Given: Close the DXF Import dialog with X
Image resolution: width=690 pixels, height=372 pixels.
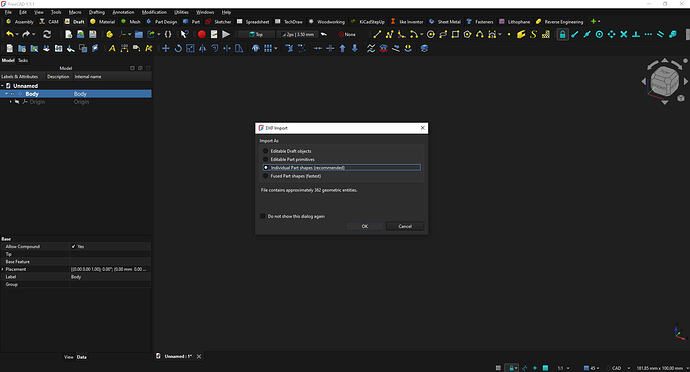Looking at the screenshot, I should 423,128.
